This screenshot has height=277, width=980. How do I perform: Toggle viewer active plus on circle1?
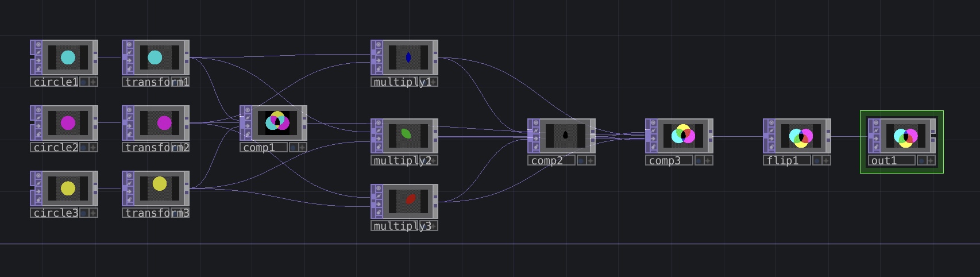pyautogui.click(x=94, y=82)
